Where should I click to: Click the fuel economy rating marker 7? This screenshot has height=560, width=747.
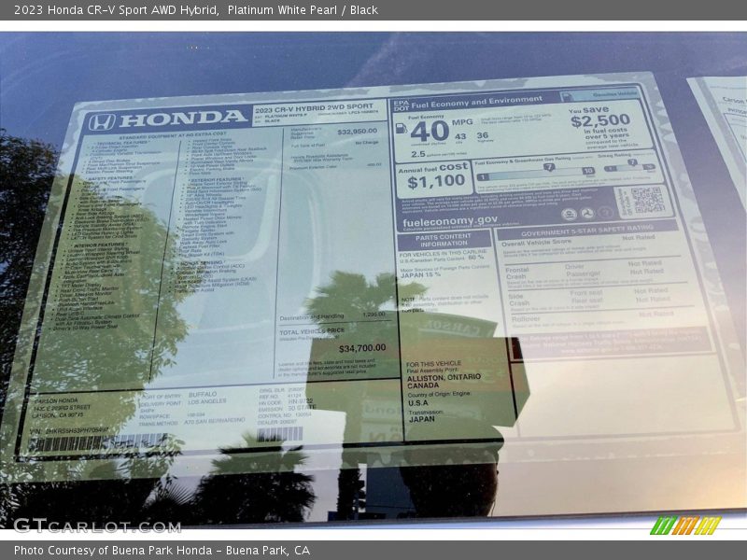coord(549,167)
